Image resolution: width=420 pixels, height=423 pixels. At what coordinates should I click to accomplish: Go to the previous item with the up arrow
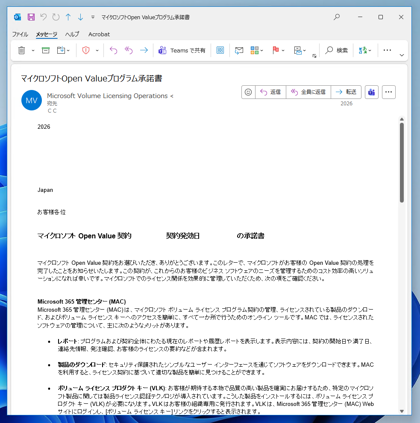68,17
